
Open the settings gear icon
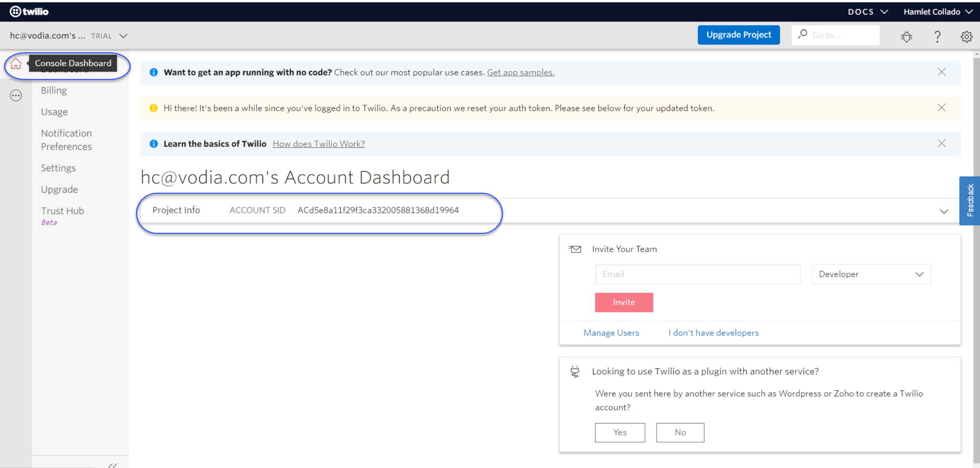tap(966, 36)
